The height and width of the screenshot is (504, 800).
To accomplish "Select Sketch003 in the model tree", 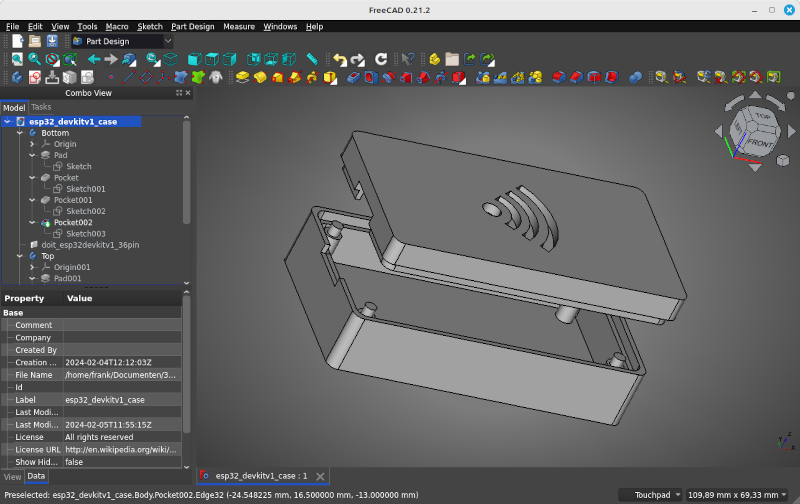I will (x=85, y=234).
